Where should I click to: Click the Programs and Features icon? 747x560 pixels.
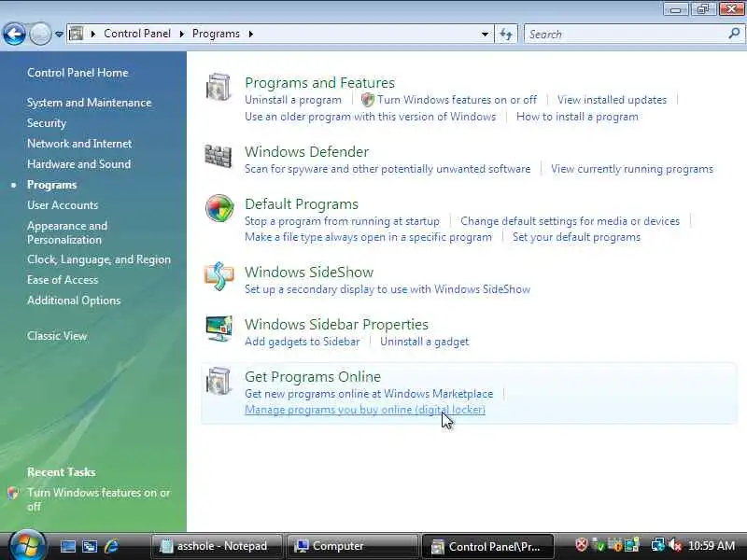coord(218,87)
